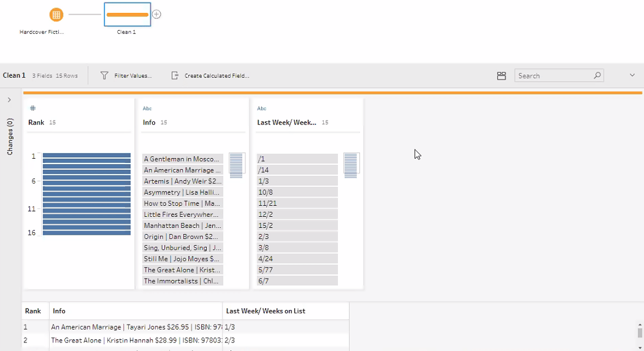The width and height of the screenshot is (644, 351).
Task: Click the Rank histogram top bar
Action: [86, 156]
